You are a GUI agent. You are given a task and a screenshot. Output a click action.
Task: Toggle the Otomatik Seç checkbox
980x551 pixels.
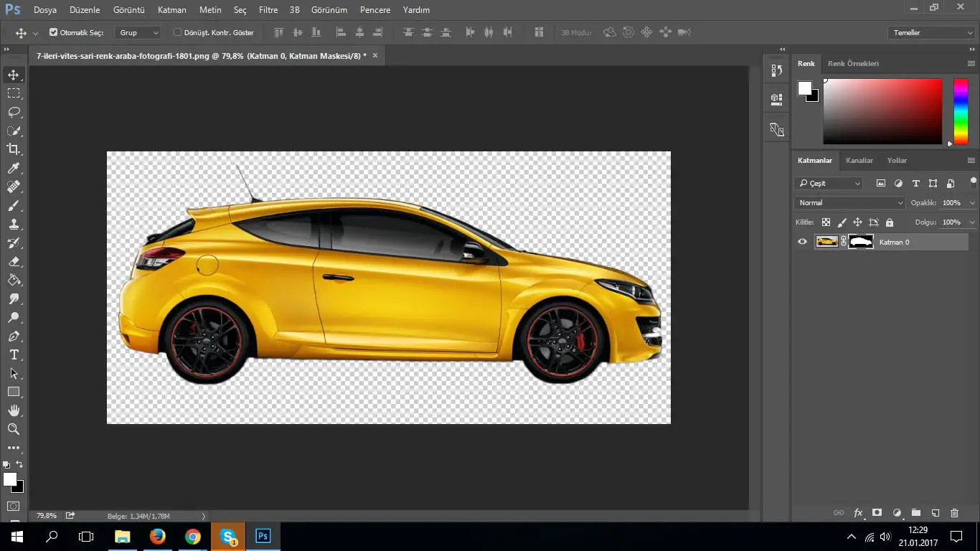53,32
